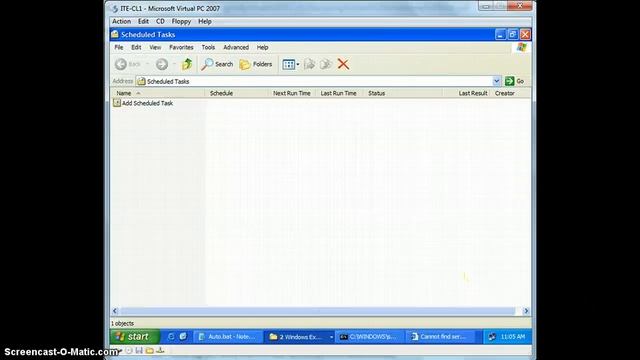This screenshot has width=640, height=360.
Task: Click Virtual PC status bar folder icon
Action: pos(150,350)
